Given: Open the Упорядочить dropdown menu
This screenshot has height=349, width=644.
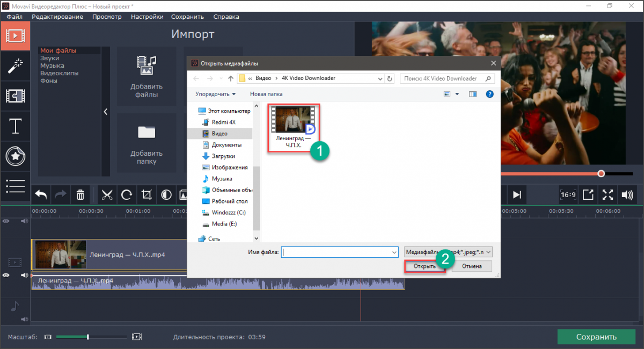Looking at the screenshot, I should coord(215,94).
